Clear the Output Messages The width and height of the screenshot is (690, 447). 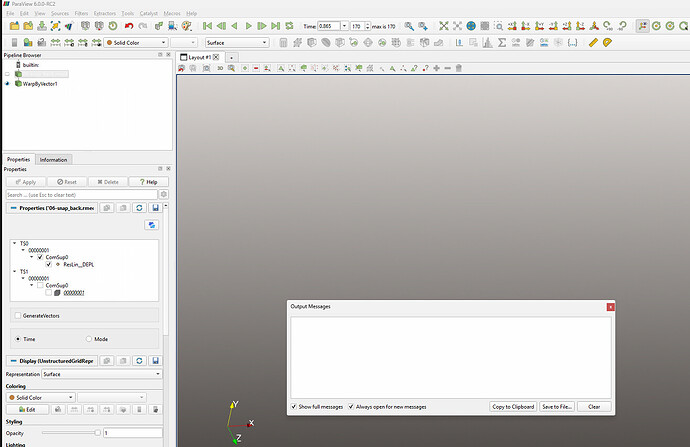[x=594, y=407]
